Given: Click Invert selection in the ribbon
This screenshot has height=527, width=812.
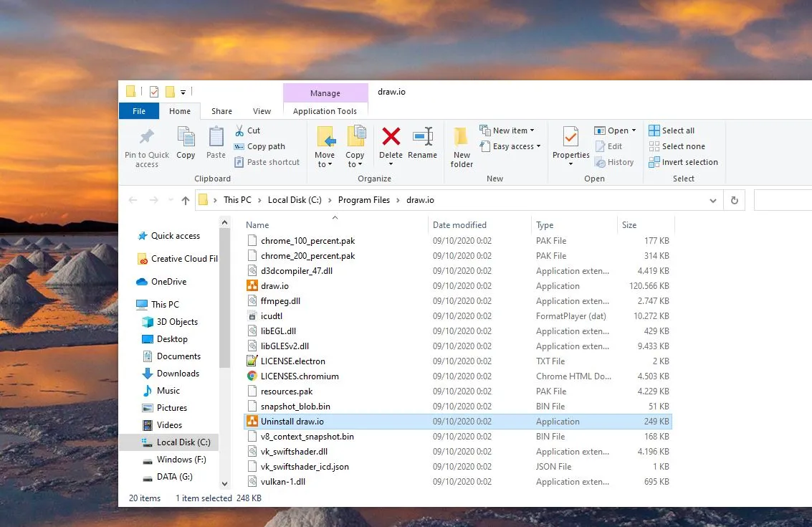Looking at the screenshot, I should tap(683, 162).
